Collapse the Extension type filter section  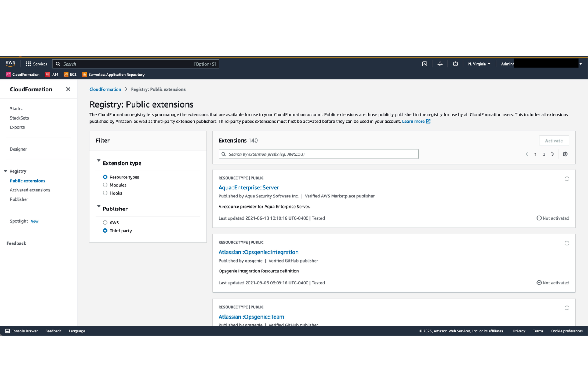click(99, 161)
